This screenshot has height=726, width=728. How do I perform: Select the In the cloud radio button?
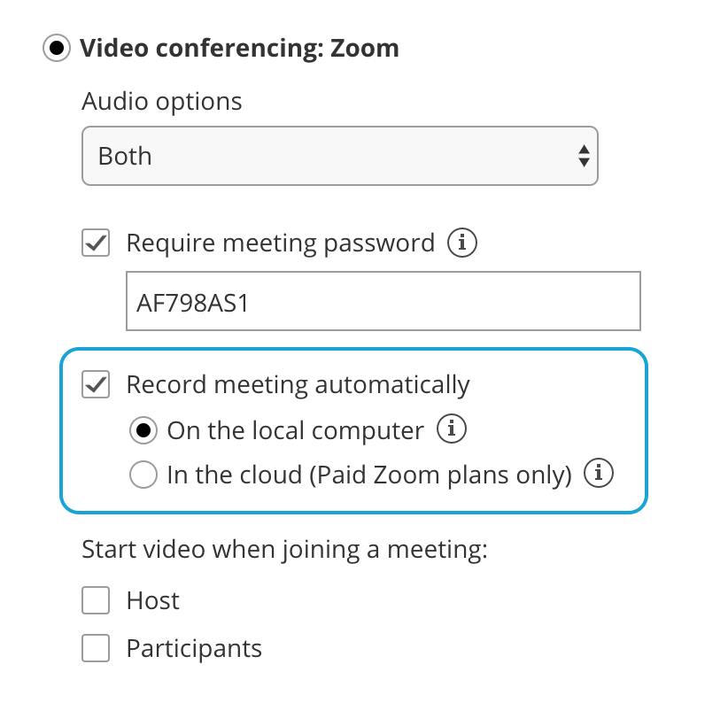coord(143,475)
